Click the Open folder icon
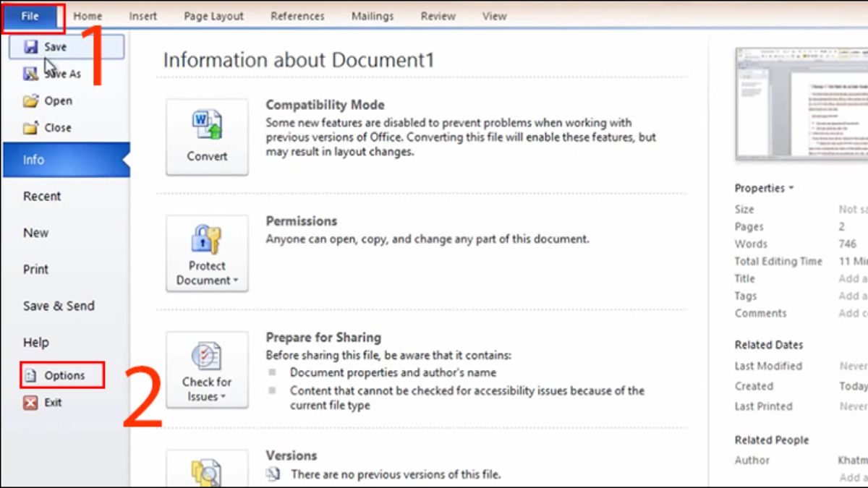Screen dimensions: 868x488 pyautogui.click(x=30, y=101)
